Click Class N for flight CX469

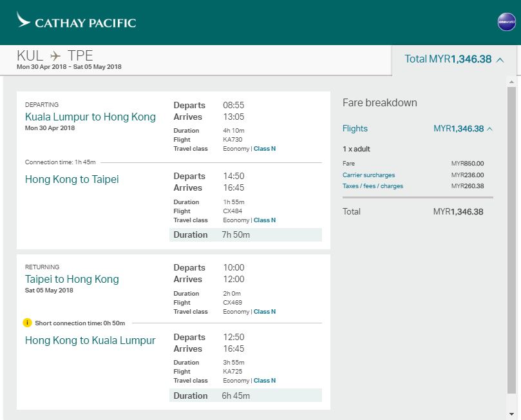pyautogui.click(x=264, y=312)
